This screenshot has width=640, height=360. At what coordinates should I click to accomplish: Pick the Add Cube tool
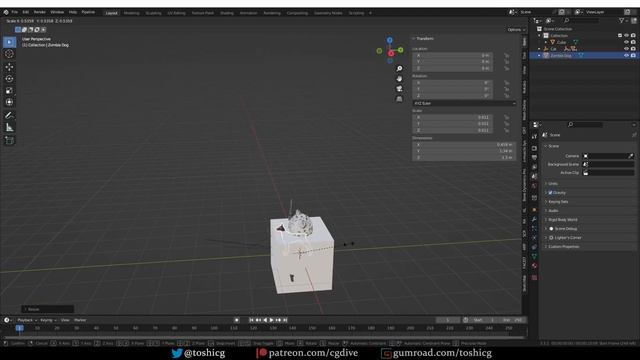coord(9,141)
